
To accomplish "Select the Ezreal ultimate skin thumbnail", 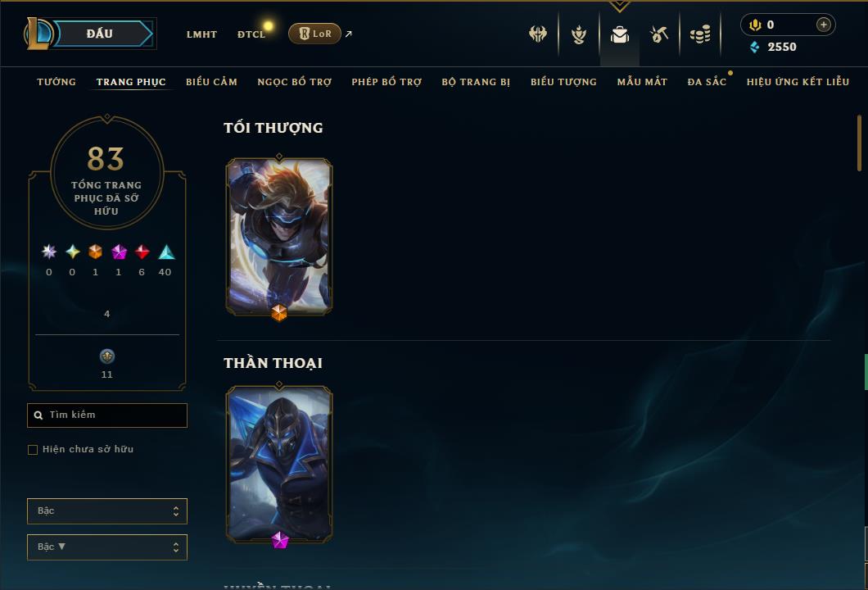I will pos(279,237).
